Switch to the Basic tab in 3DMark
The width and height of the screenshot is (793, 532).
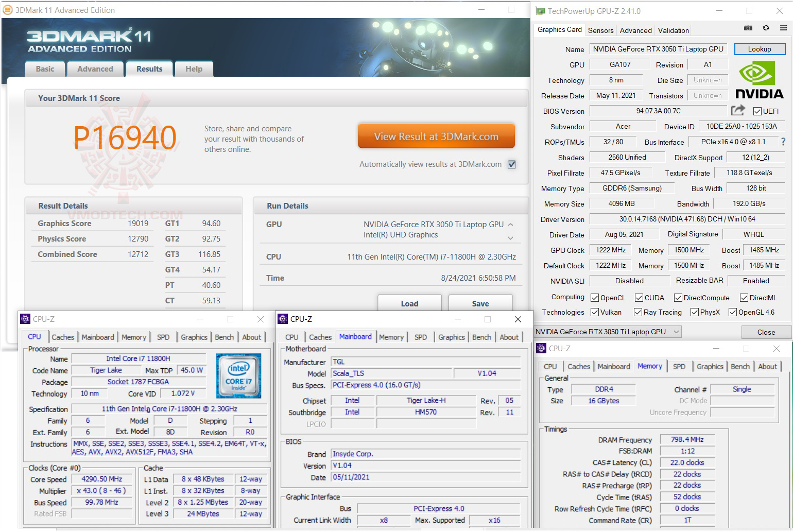point(45,69)
